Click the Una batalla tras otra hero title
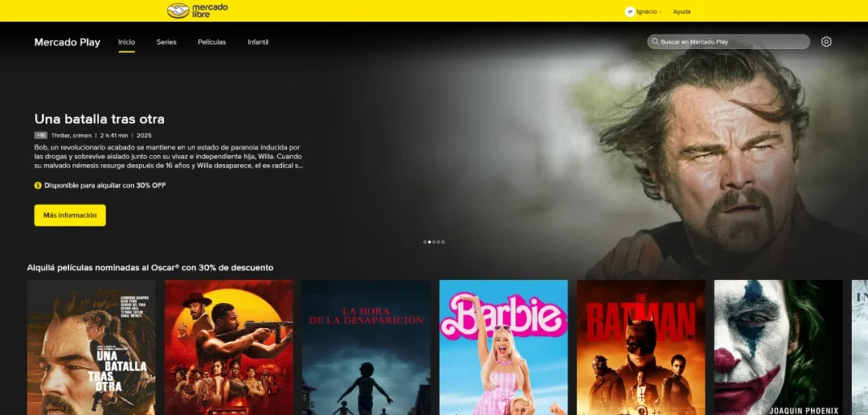868x415 pixels. pos(99,119)
